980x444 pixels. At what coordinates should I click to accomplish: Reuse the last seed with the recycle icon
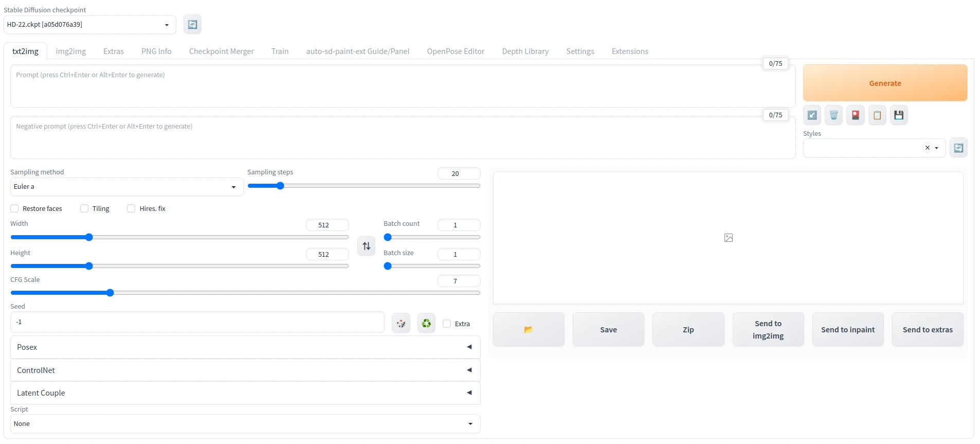point(426,324)
